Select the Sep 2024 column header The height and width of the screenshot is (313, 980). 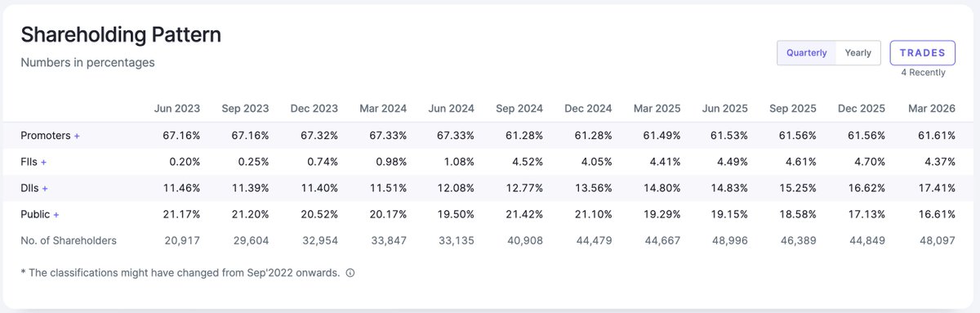point(519,108)
